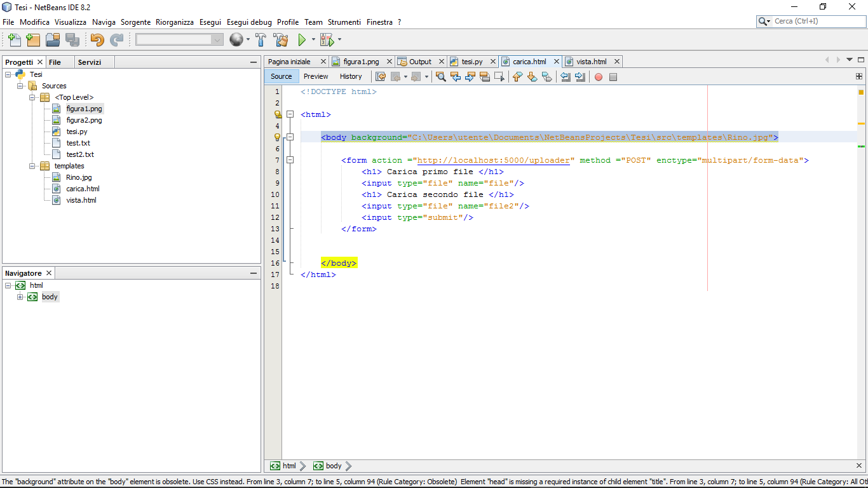Toggle rectangular selection in editor toolbar
868x488 pixels.
[x=499, y=77]
